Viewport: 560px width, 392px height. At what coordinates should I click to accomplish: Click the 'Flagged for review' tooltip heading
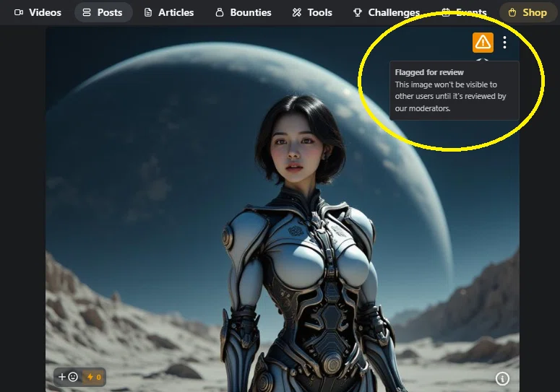coord(429,72)
